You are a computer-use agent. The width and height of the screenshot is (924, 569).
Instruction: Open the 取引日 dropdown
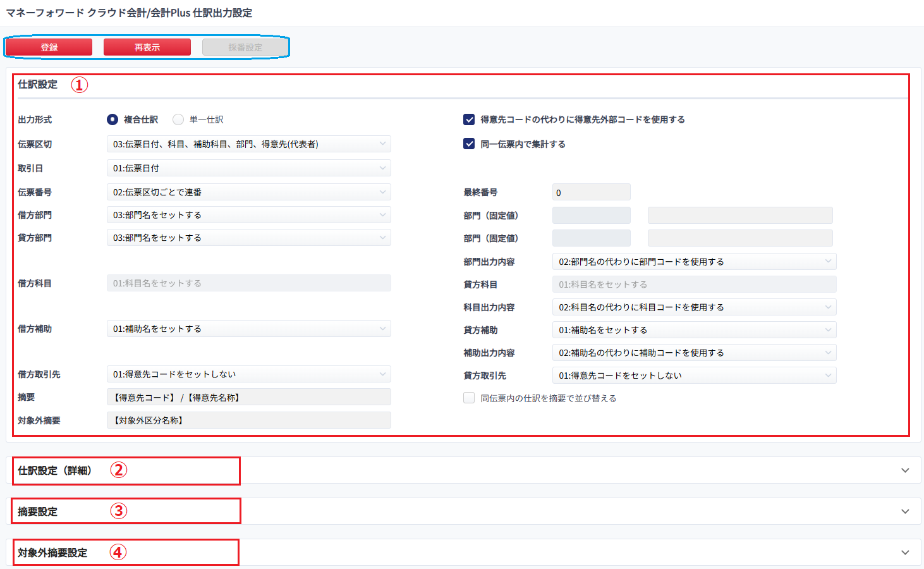click(248, 168)
